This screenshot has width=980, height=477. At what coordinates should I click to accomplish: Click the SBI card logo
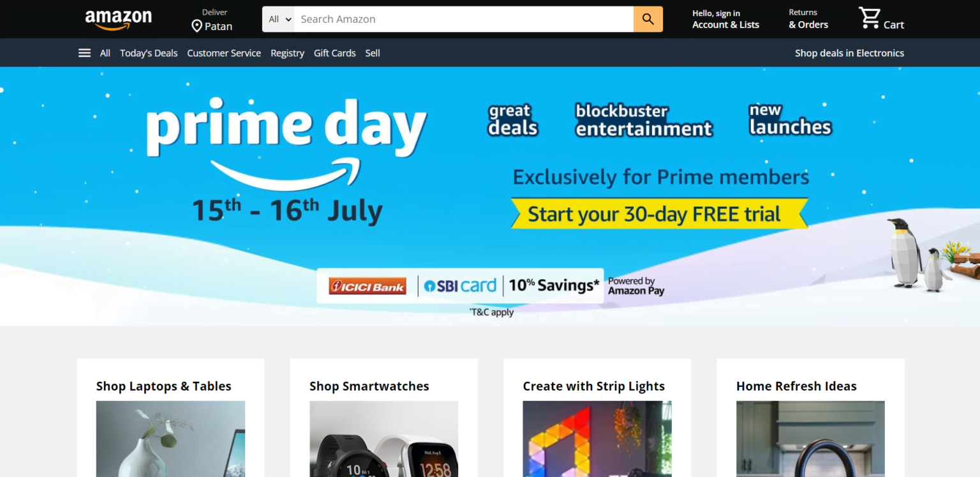tap(460, 285)
